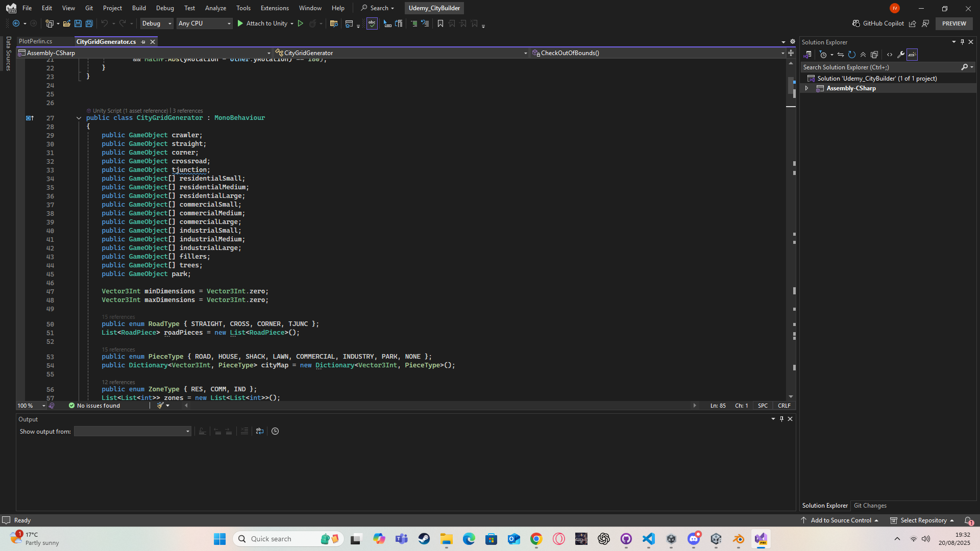Open the Debug configuration dropdown

coord(156,23)
